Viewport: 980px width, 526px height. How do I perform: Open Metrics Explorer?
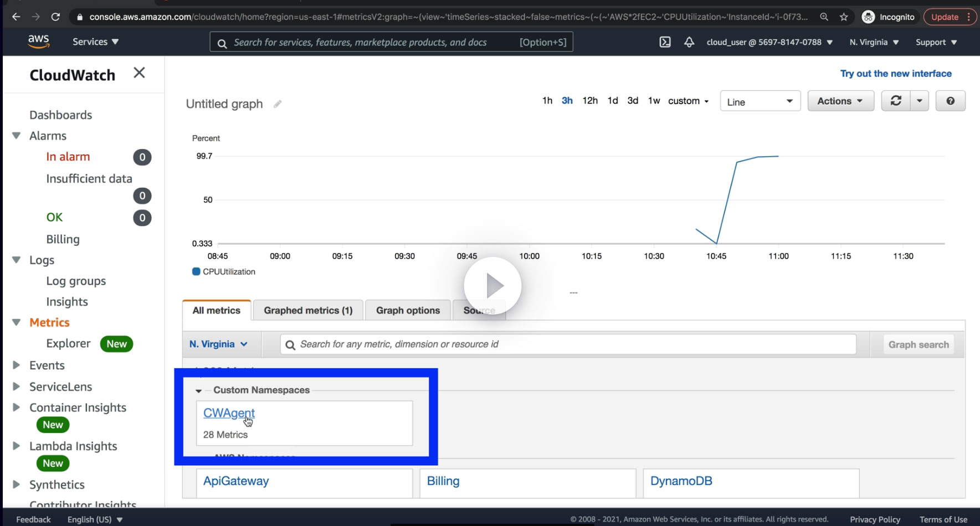click(x=68, y=343)
